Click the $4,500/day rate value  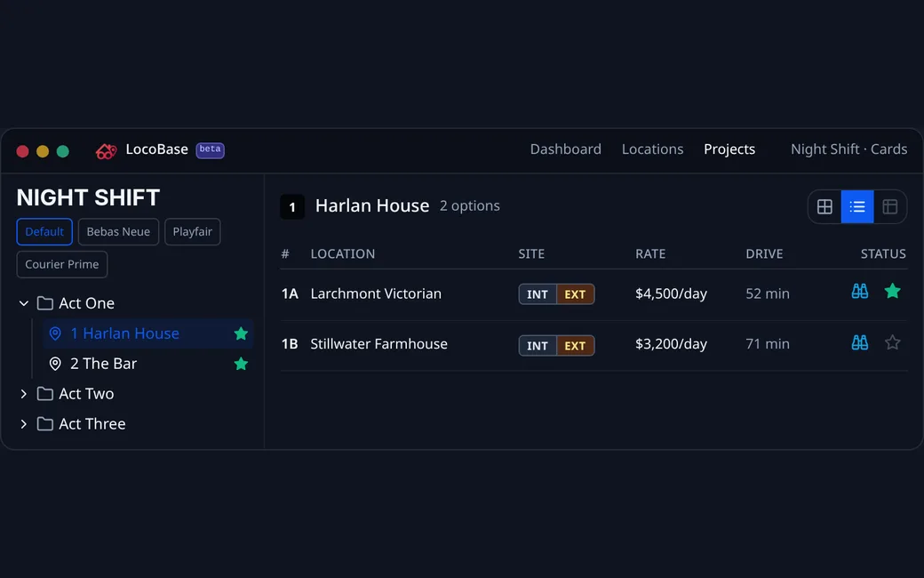(x=671, y=293)
